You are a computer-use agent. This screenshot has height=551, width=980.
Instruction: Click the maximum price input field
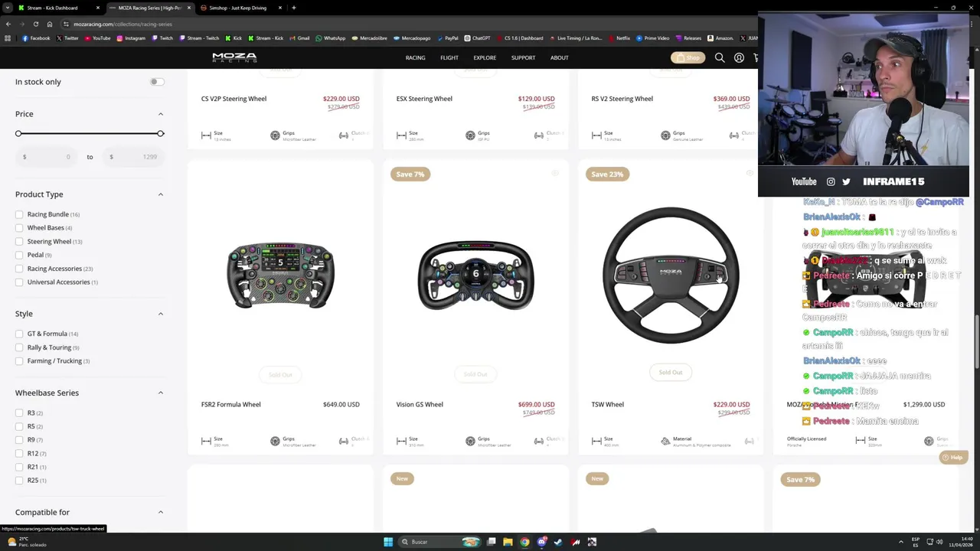pos(133,157)
